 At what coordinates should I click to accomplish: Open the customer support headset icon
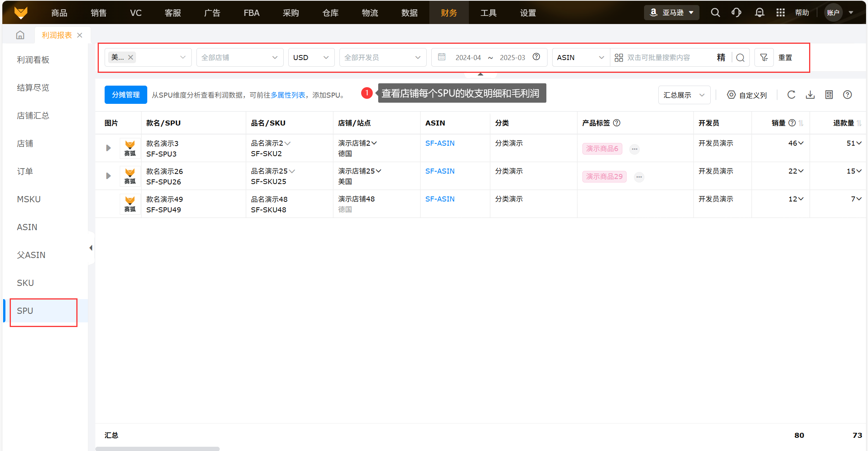pyautogui.click(x=736, y=13)
